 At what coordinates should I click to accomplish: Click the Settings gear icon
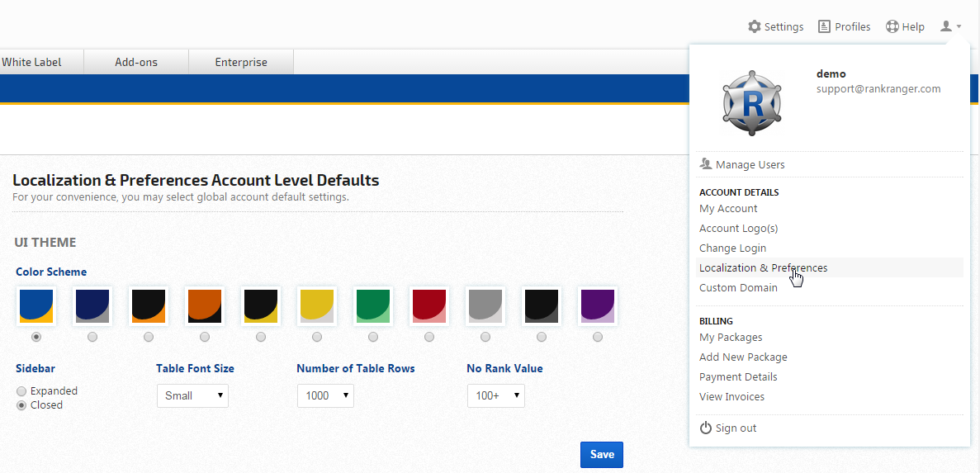click(755, 26)
